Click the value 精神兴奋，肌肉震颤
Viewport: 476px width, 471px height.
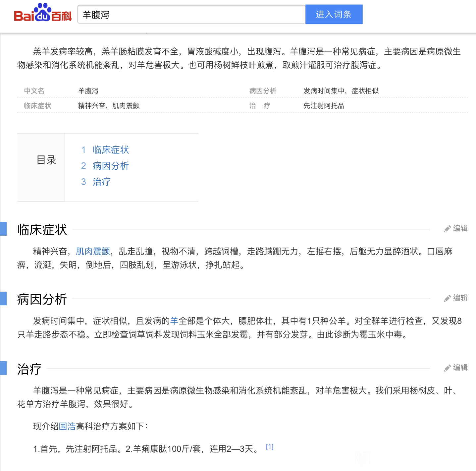point(109,106)
